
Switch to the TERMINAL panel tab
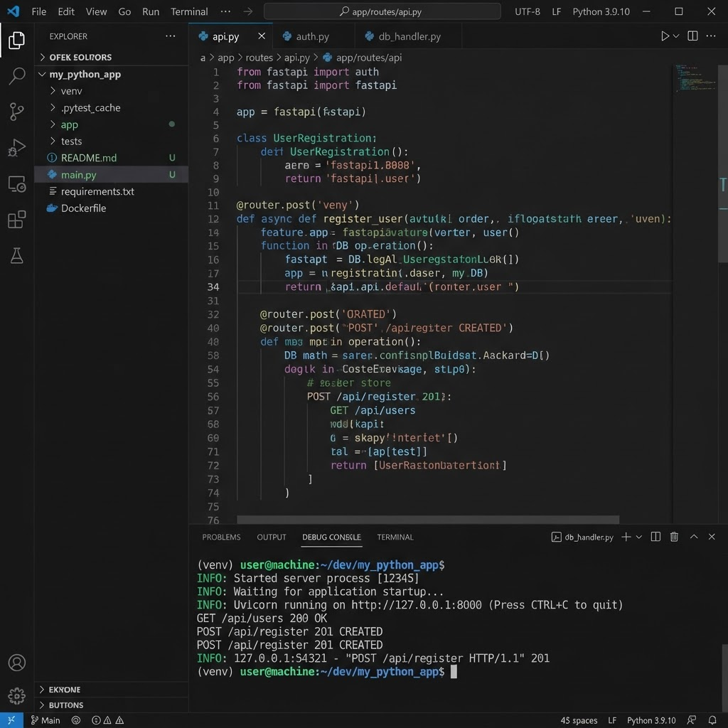tap(395, 537)
